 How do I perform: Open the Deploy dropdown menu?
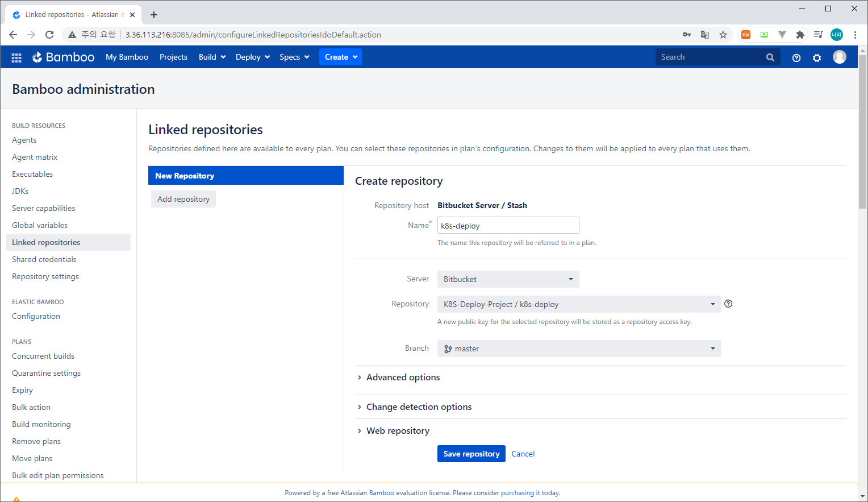tap(253, 57)
